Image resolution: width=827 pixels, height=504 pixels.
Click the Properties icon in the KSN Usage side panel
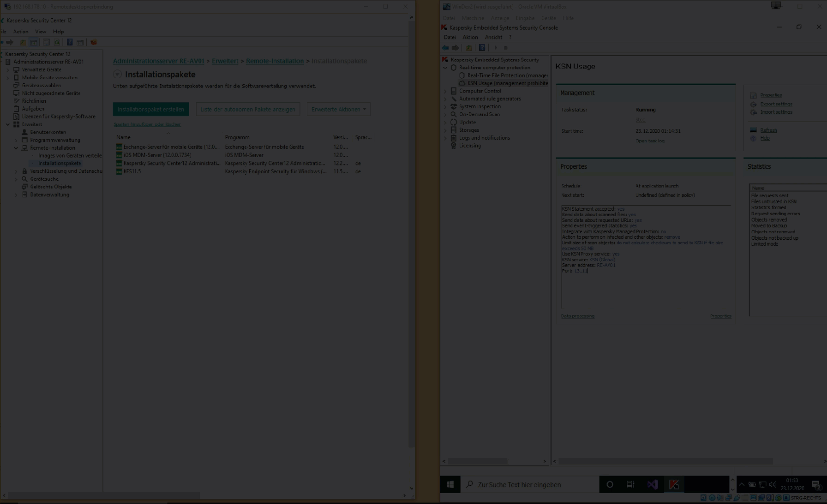click(x=753, y=95)
